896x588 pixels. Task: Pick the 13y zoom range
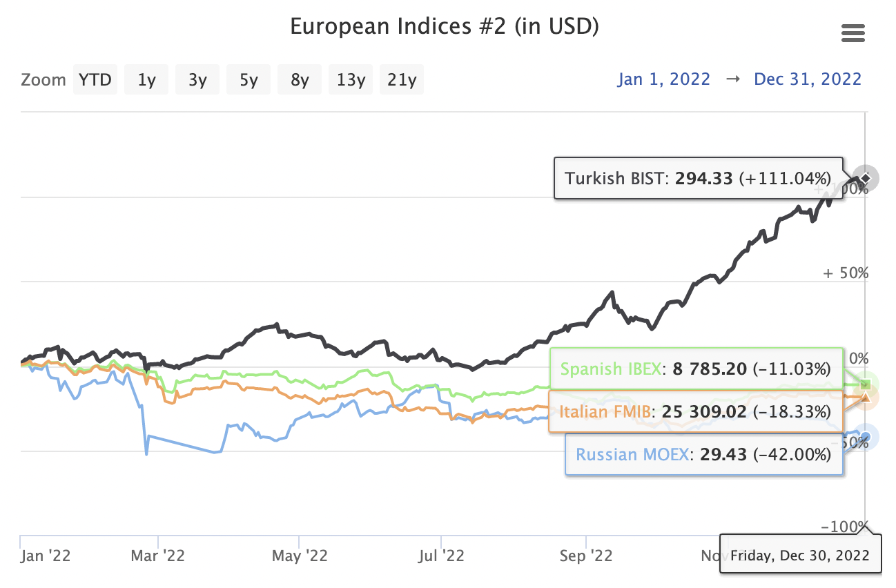351,80
